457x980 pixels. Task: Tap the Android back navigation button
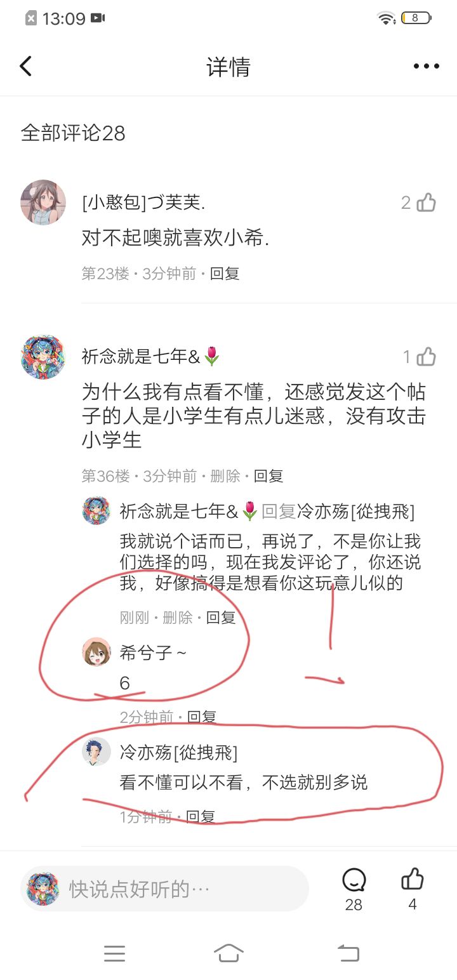point(348,953)
